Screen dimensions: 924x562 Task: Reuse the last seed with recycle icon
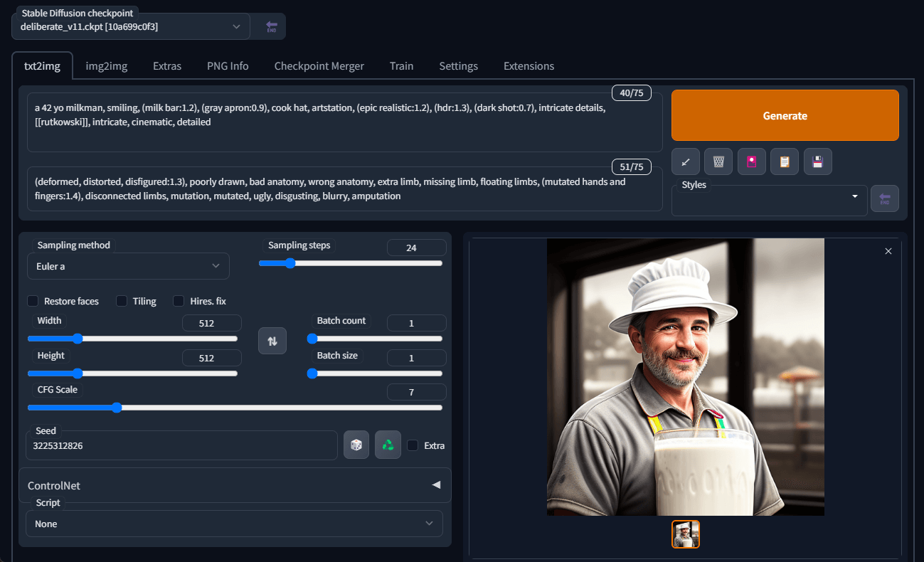tap(388, 445)
